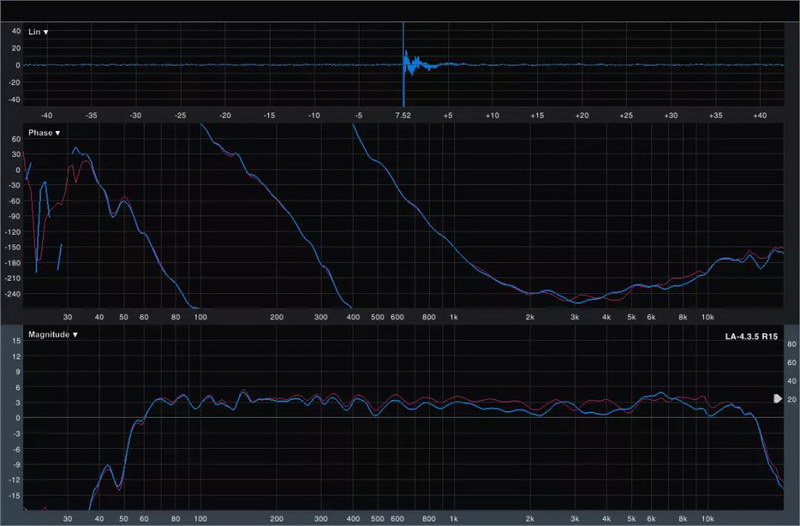This screenshot has height=526, width=800.
Task: Select the LA-4.3.5 R15 trace label
Action: (x=753, y=337)
